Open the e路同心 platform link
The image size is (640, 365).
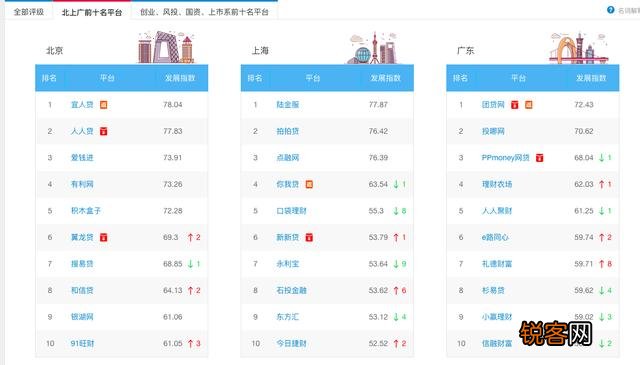(x=495, y=238)
